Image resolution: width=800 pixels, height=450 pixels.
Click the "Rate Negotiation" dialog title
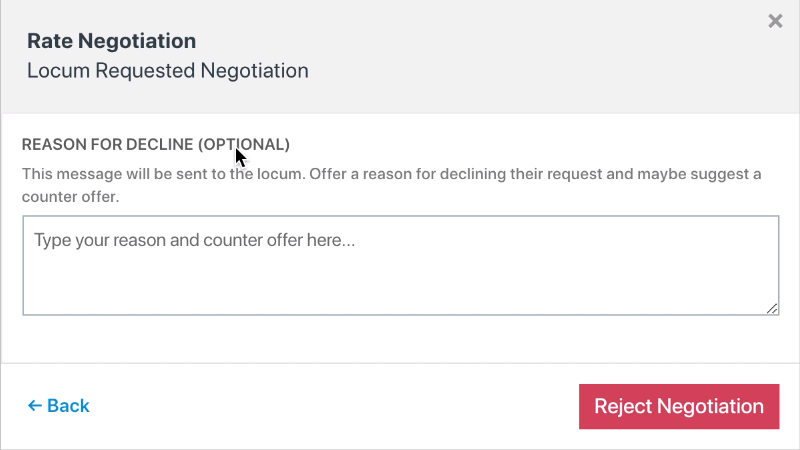point(111,41)
